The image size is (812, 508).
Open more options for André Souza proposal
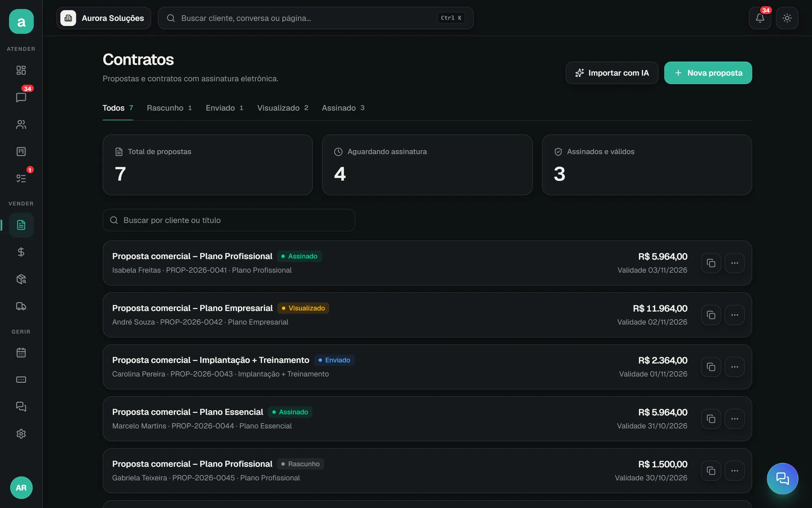coord(735,315)
